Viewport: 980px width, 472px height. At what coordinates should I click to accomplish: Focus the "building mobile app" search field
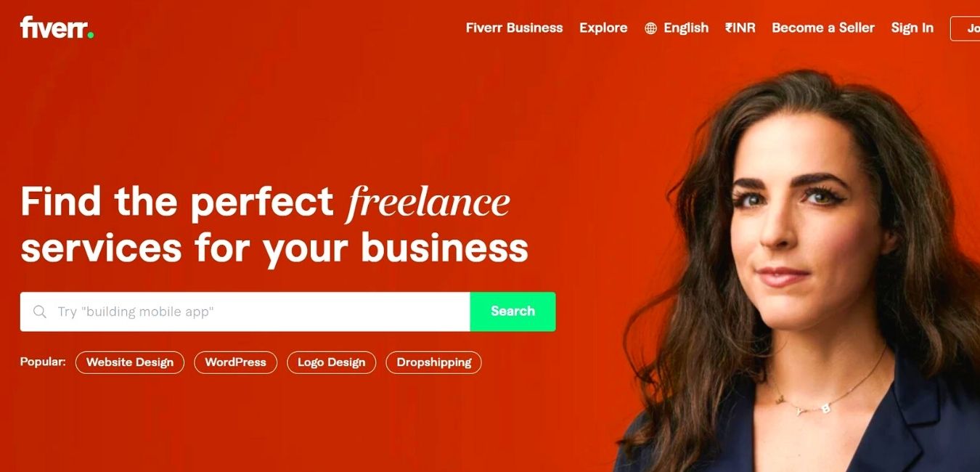point(245,312)
